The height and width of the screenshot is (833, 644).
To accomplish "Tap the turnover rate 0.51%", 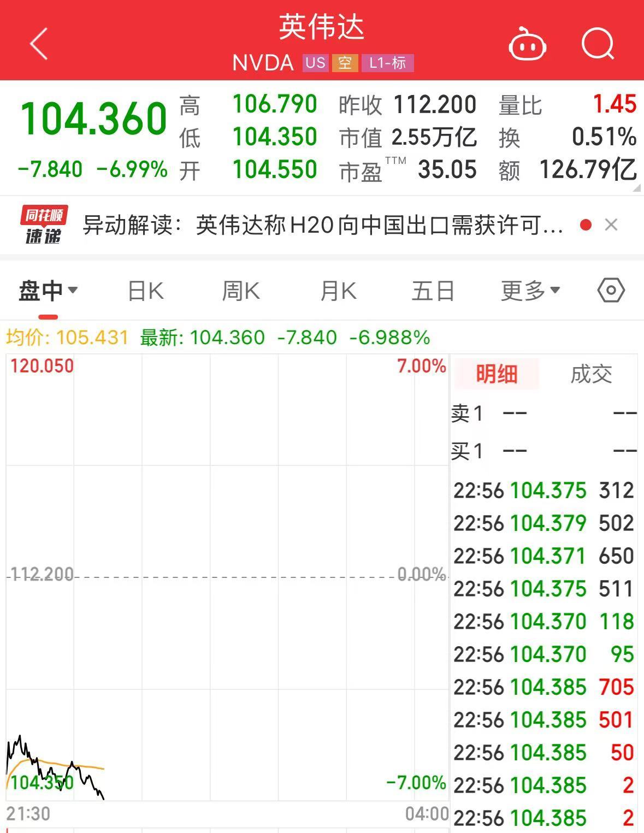I will click(x=604, y=137).
